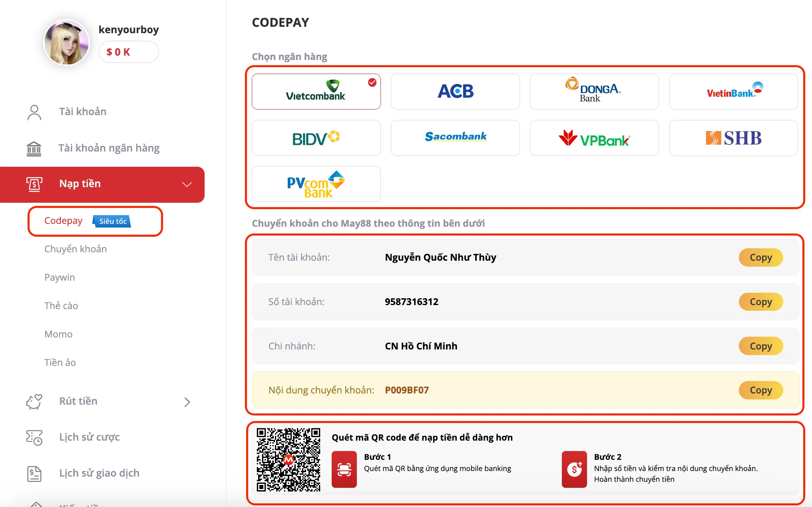Click the bank building icon

click(x=34, y=149)
